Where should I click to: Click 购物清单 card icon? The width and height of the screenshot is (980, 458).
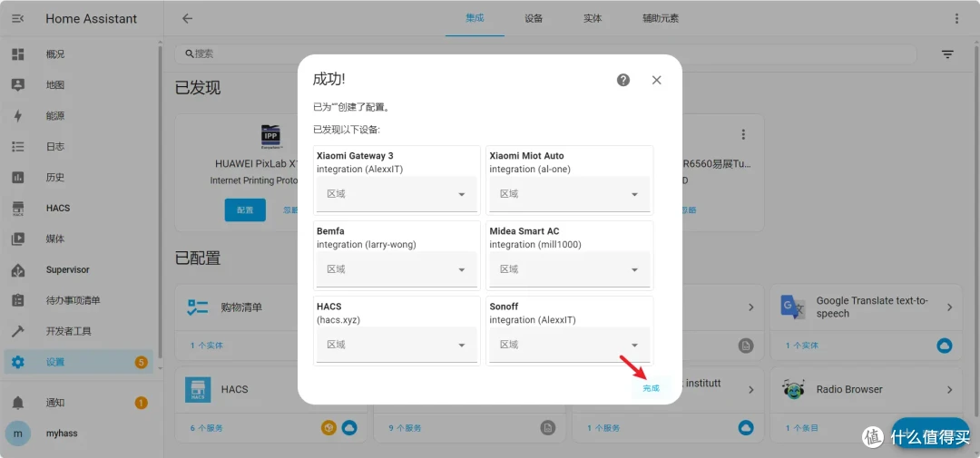(x=198, y=307)
